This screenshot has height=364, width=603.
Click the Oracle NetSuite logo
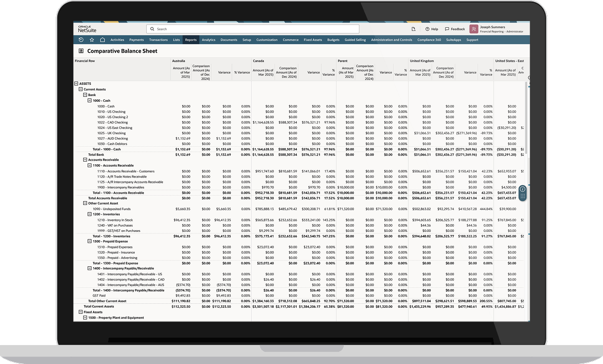(87, 29)
